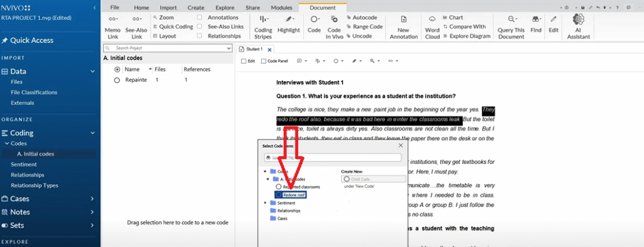Viewport: 644px width, 247px height.
Task: Enable the Annotations checkbox in ribbon
Action: 199,18
